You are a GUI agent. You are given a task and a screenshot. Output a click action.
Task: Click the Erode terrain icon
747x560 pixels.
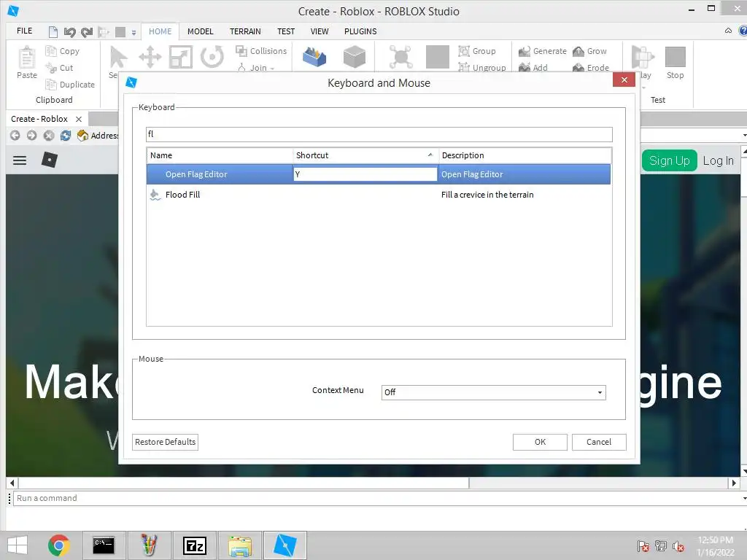tap(578, 67)
